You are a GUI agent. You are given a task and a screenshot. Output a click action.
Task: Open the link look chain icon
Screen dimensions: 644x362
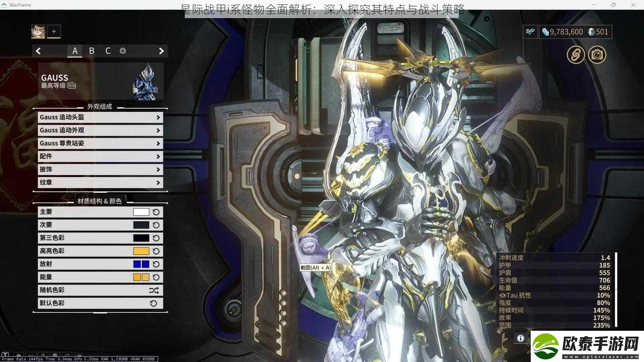coord(576,55)
